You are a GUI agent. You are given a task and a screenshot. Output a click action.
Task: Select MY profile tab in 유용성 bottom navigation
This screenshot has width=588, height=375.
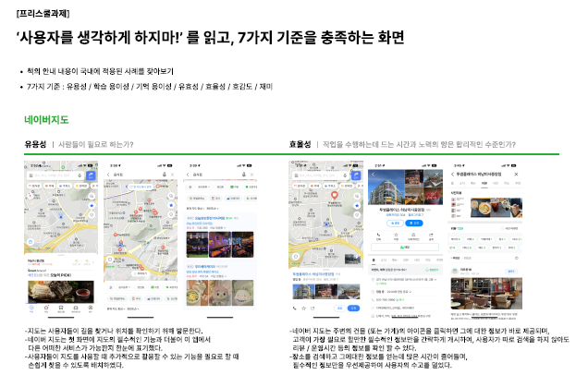(91, 308)
